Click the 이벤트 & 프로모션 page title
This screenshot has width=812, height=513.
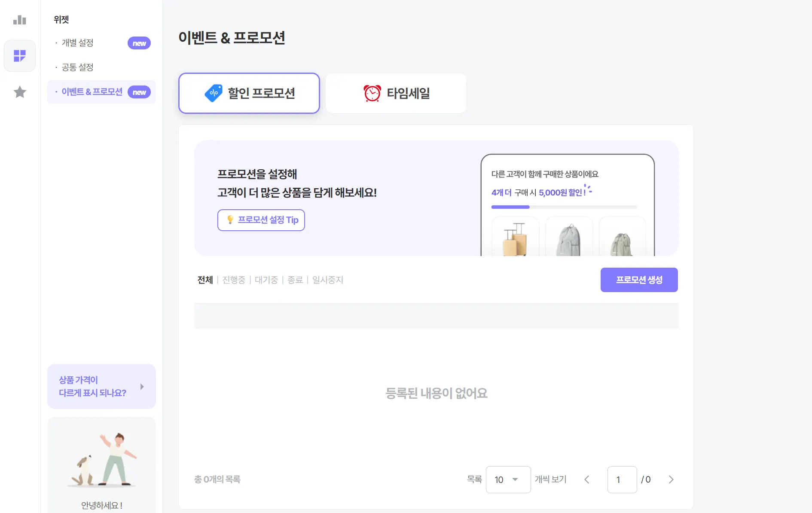click(232, 38)
